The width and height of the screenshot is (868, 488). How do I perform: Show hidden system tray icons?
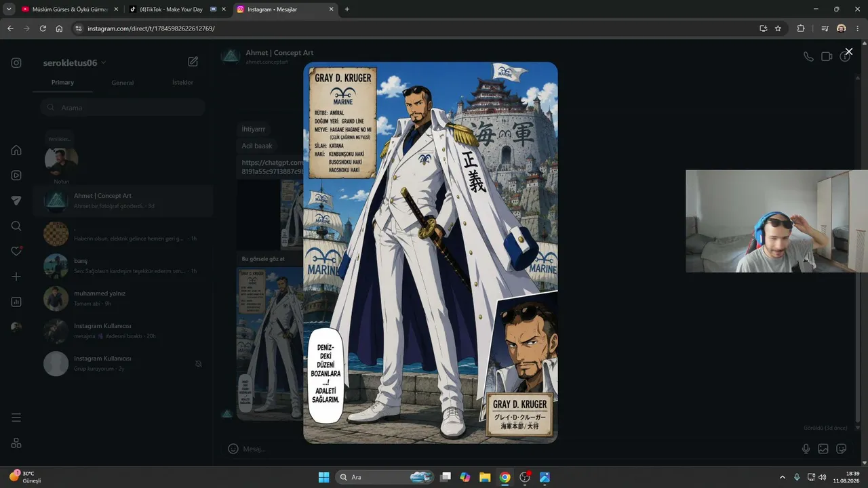tap(783, 477)
